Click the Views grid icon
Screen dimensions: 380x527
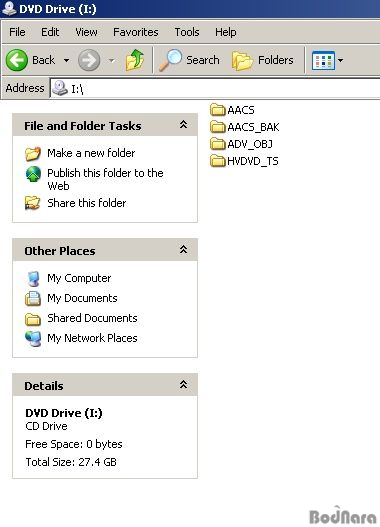323,60
